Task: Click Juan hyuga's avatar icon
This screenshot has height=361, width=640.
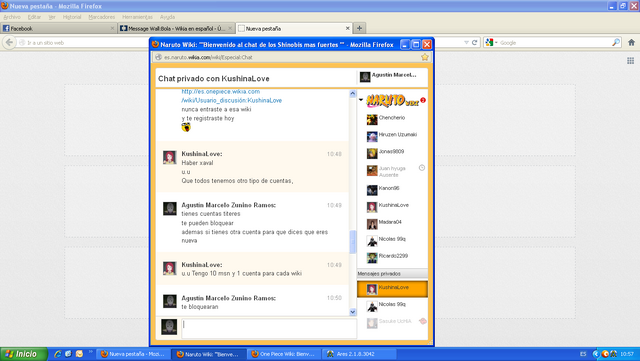Action: click(372, 170)
